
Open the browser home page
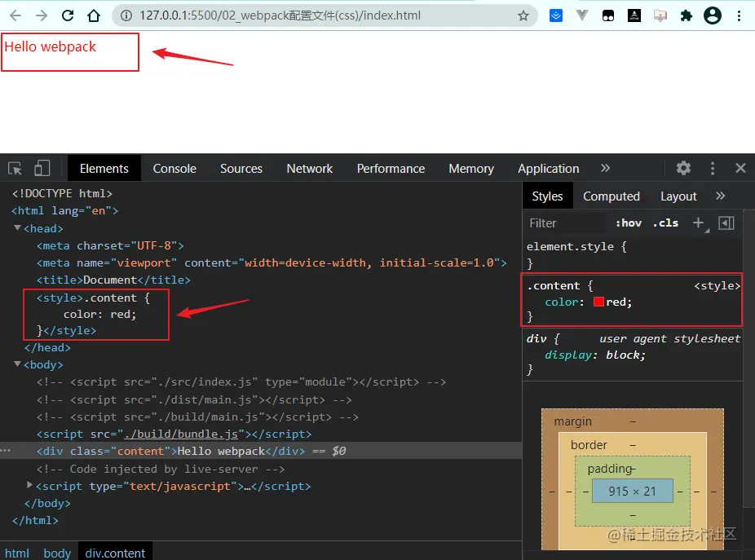pyautogui.click(x=94, y=15)
